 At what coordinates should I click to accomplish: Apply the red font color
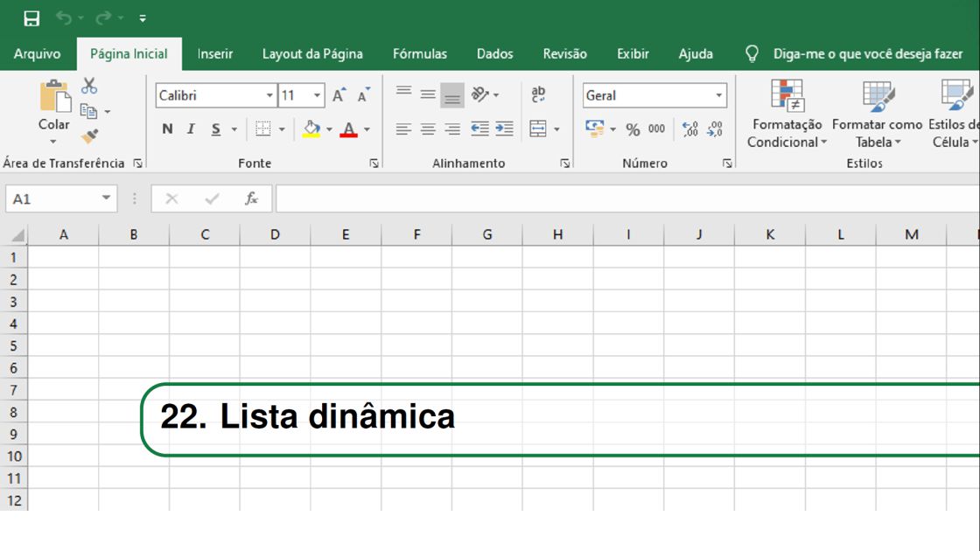(349, 129)
